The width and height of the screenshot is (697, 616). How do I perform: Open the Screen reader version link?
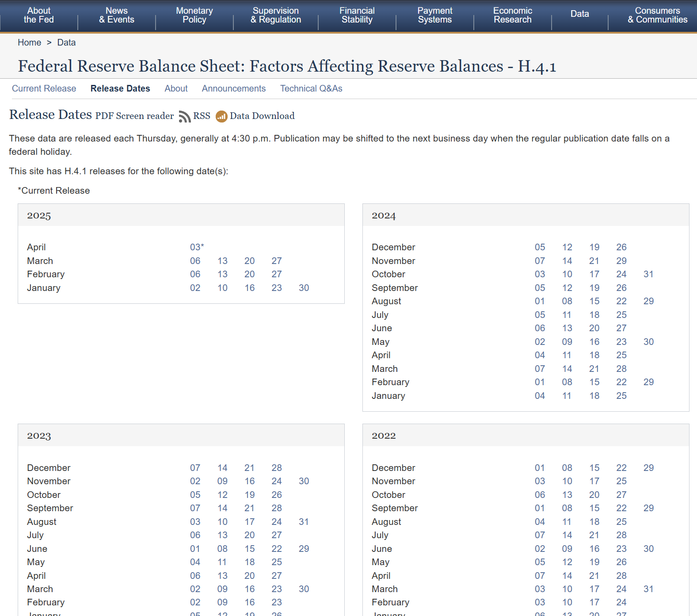(x=145, y=116)
